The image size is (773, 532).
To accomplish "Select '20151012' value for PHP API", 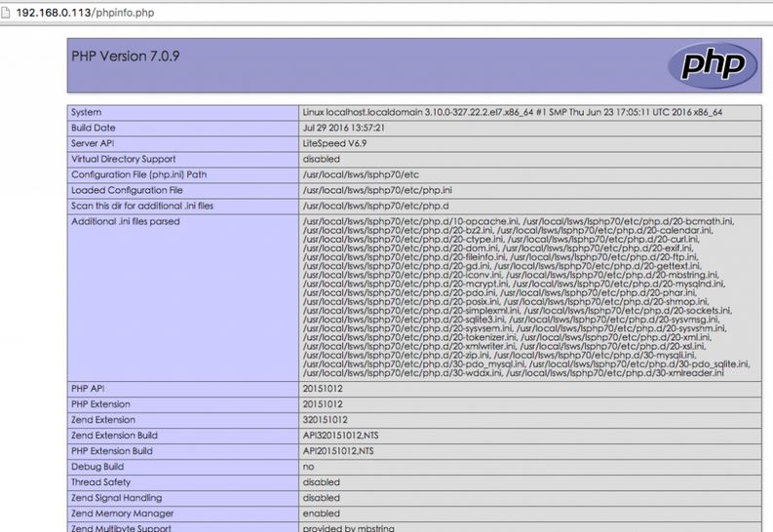I will click(323, 388).
